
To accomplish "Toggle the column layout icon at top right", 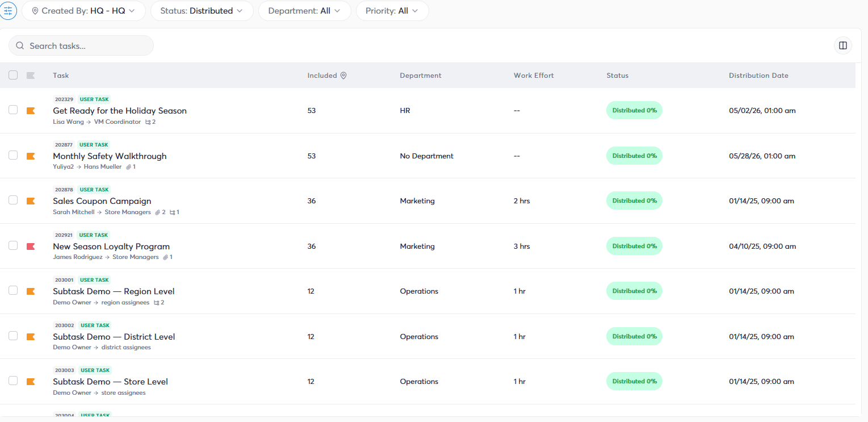I will [x=843, y=45].
